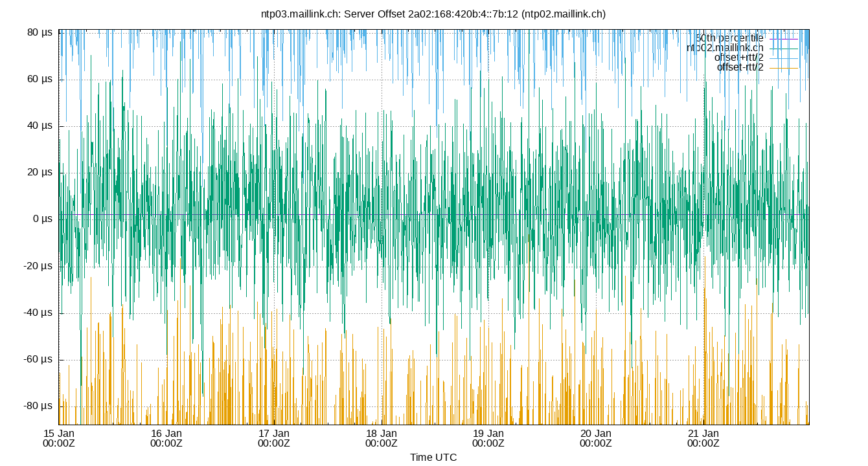The width and height of the screenshot is (868, 466).
Task: Click the -40 µs y-axis label
Action: click(38, 313)
